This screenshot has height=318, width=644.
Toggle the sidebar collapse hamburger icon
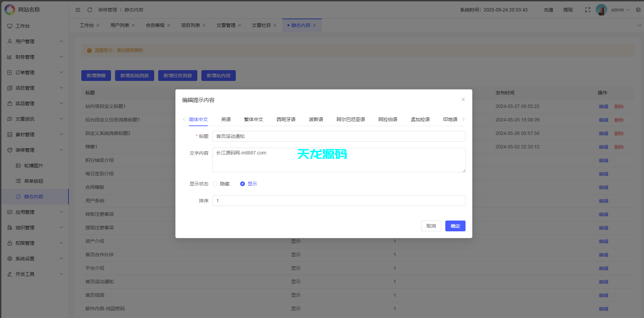[78, 10]
